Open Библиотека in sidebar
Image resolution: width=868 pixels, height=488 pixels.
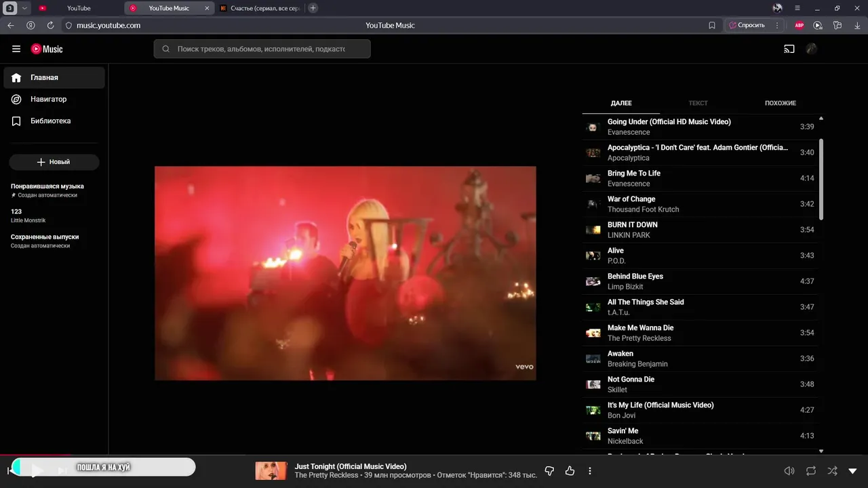tap(54, 121)
